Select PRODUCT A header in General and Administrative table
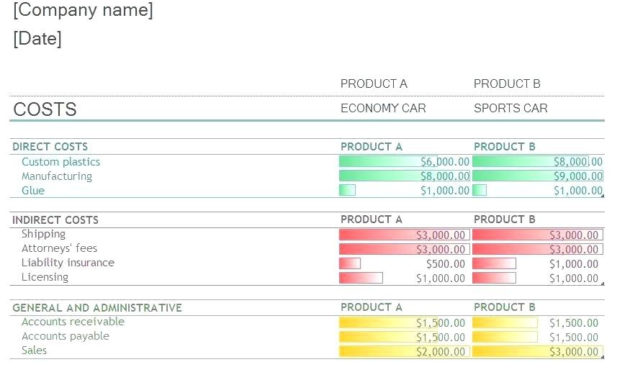 (x=371, y=307)
